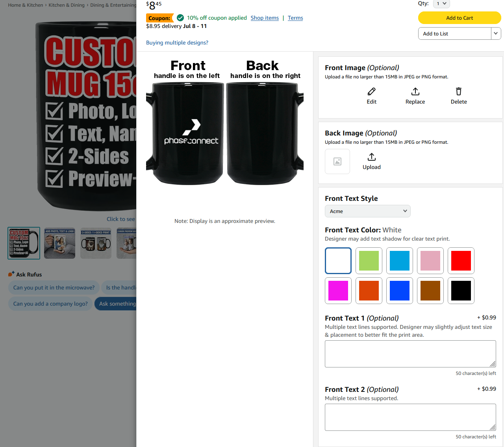Viewport: 504px width, 447px height.
Task: Click the green coupon applied checkmark icon
Action: 180,18
